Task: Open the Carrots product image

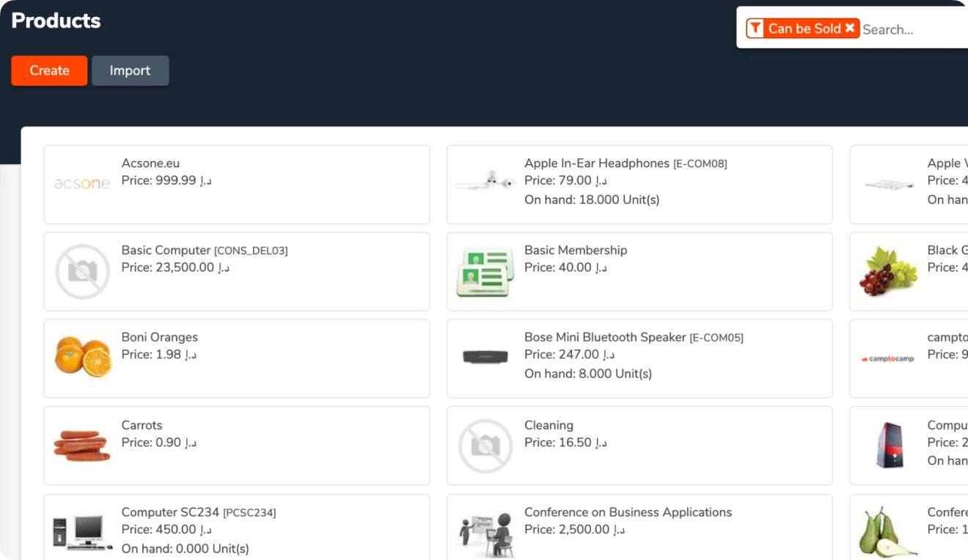Action: 82,446
